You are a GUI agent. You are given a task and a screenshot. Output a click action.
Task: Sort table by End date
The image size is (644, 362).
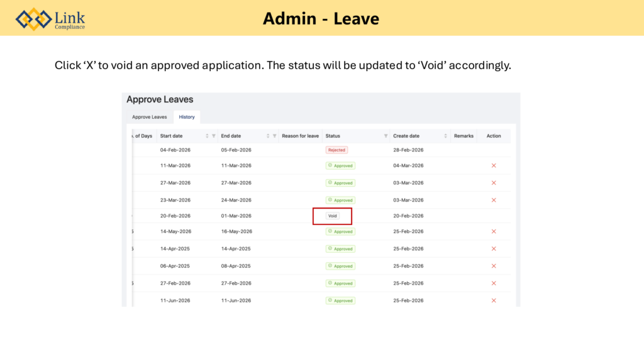(268, 136)
